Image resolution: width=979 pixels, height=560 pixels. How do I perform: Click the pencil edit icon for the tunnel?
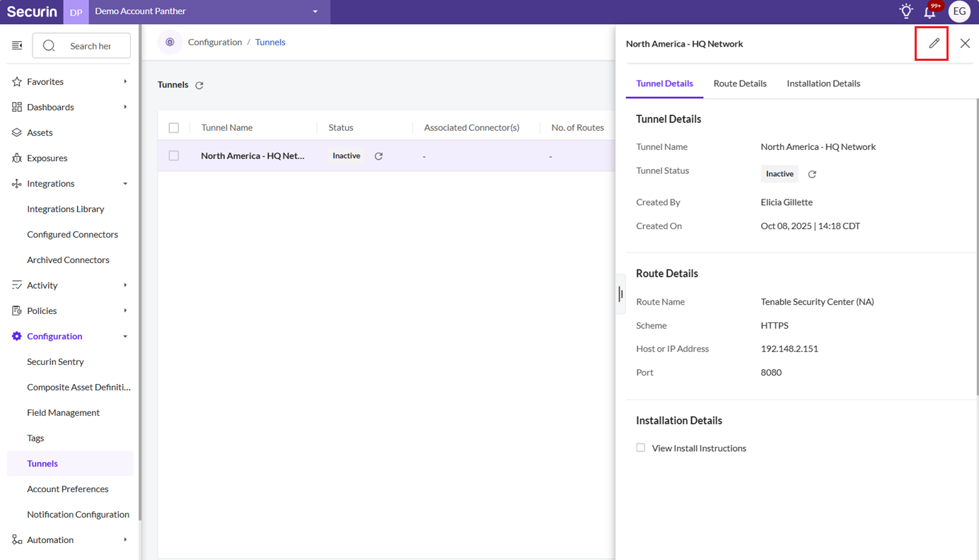[934, 43]
